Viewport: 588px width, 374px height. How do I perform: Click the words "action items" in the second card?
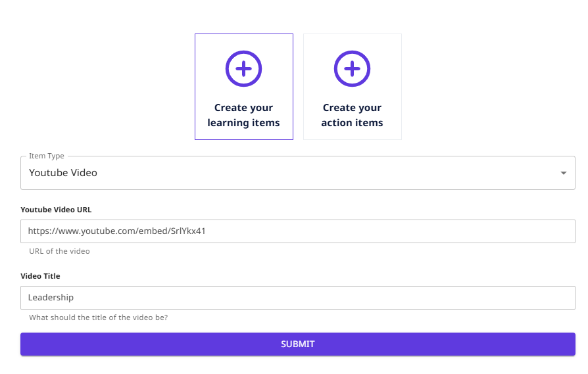pyautogui.click(x=352, y=123)
